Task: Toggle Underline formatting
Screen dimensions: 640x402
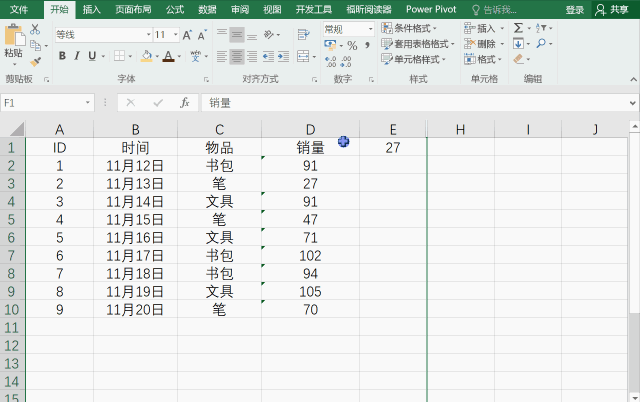Action: (x=90, y=57)
